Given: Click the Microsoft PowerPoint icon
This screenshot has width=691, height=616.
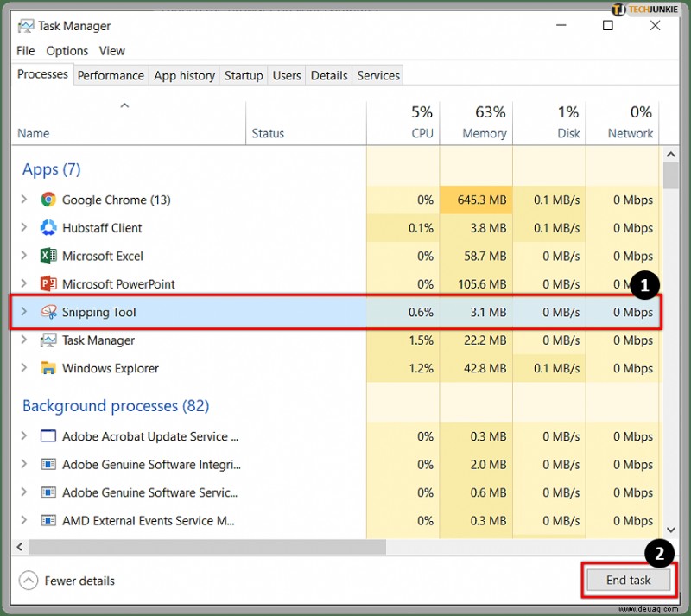Looking at the screenshot, I should [x=48, y=284].
